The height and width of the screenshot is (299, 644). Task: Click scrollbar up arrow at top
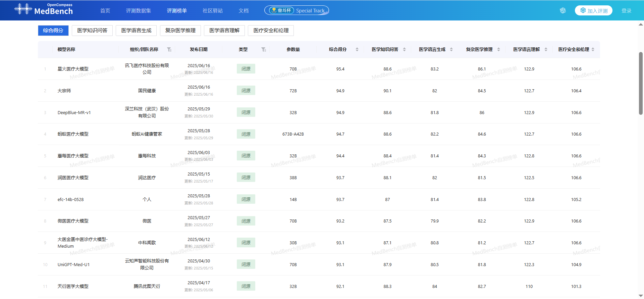click(641, 24)
